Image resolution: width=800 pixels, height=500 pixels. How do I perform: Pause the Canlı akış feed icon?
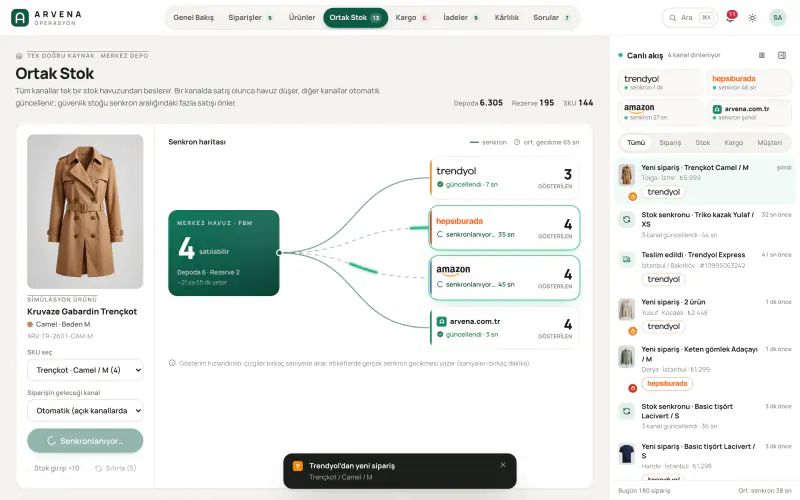762,55
